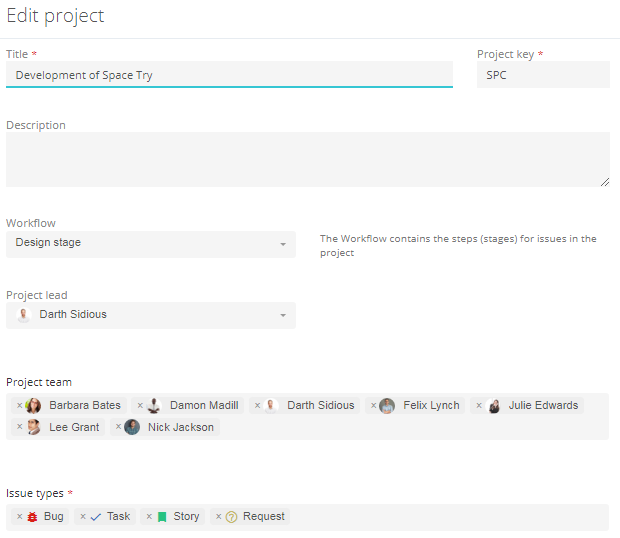The height and width of the screenshot is (538, 620).
Task: Click the green Story bookmark icon
Action: tap(162, 517)
